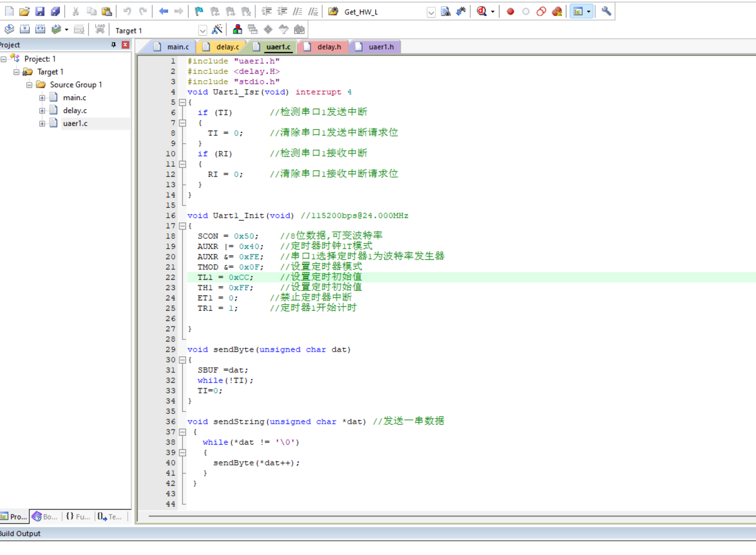Navigate backwards arrow

tap(163, 12)
